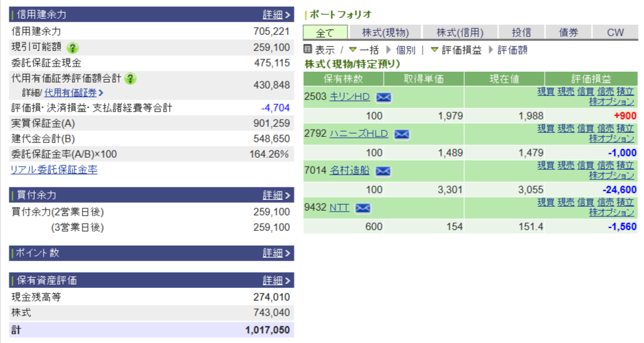This screenshot has width=644, height=343.
Task: Click the 表示 table icon in portfolio
Action: coord(308,50)
